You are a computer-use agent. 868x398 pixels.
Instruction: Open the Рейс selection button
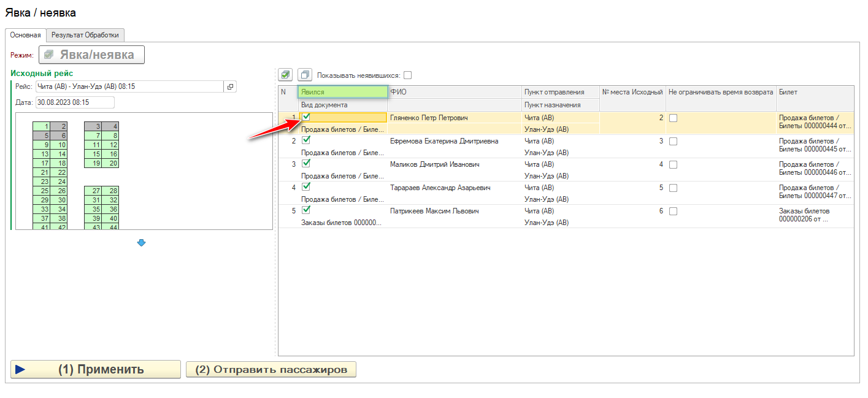coord(230,86)
